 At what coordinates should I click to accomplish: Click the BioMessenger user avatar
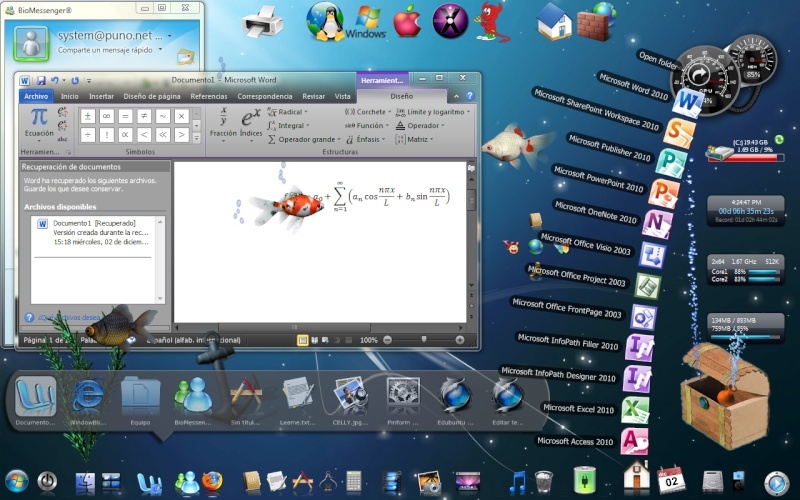pos(31,43)
